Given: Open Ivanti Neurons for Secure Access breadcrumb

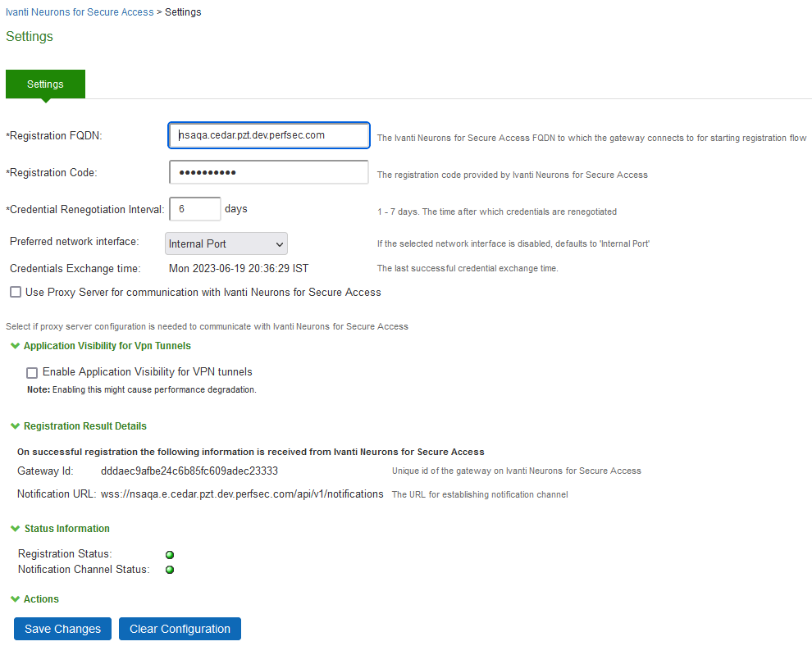Looking at the screenshot, I should click(x=80, y=12).
